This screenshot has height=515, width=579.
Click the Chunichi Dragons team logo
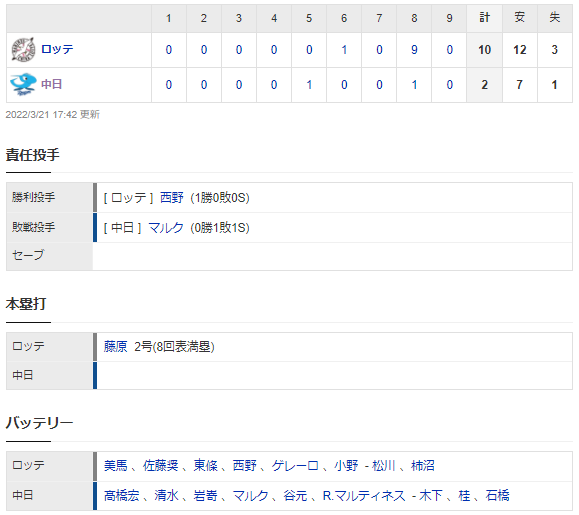point(23,84)
